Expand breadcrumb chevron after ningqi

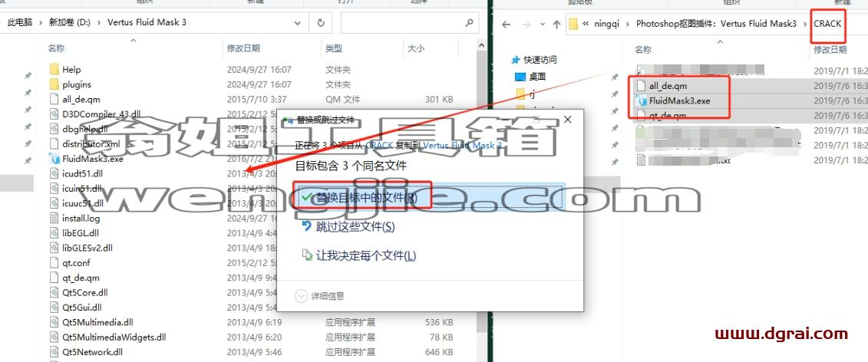coord(629,24)
